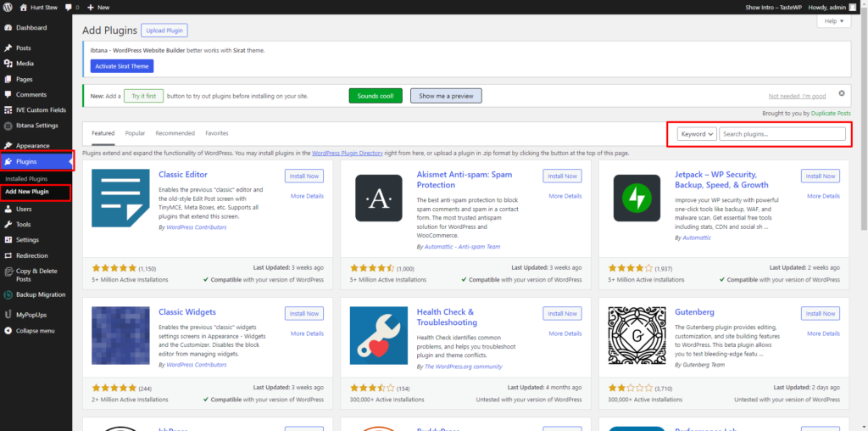Click the WordPress Contributors author link under Classic Editor
This screenshot has width=868, height=431.
pyautogui.click(x=196, y=227)
